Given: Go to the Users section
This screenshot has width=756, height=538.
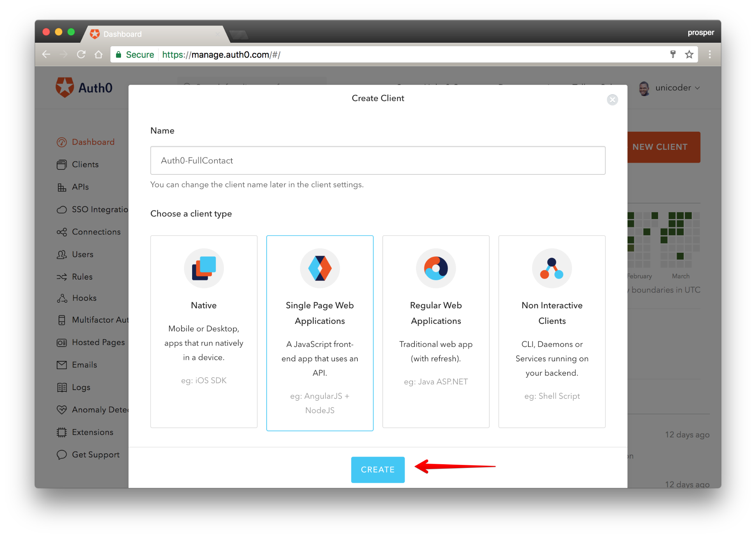Looking at the screenshot, I should [82, 254].
